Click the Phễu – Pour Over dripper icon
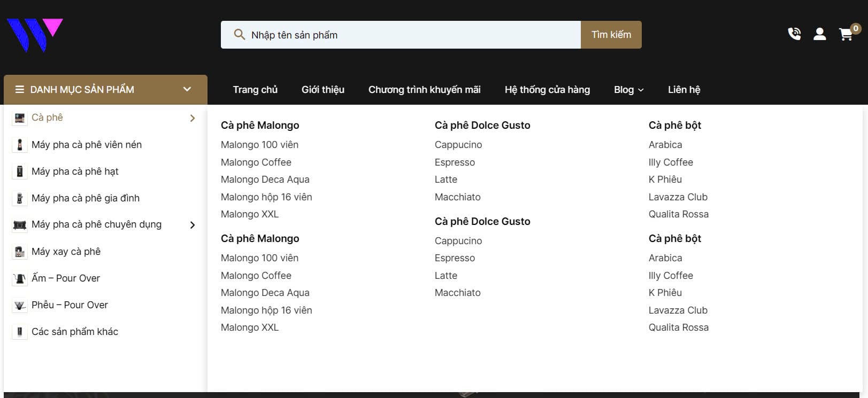The width and height of the screenshot is (868, 398). click(x=20, y=305)
